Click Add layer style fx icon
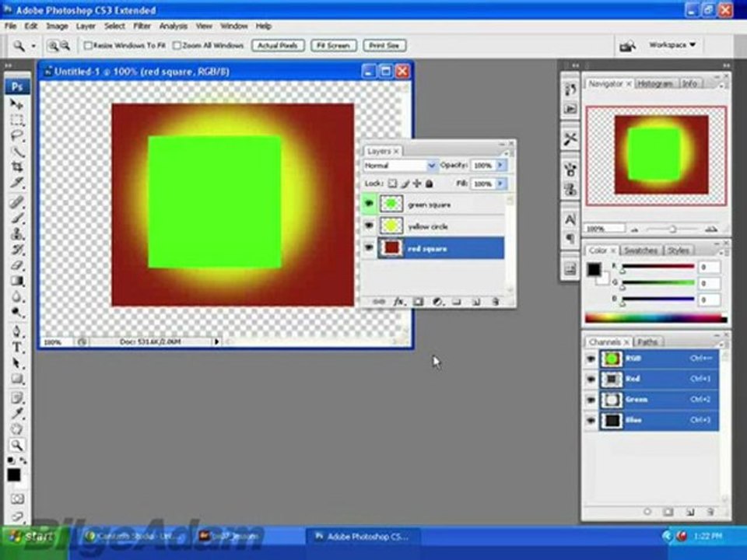 pyautogui.click(x=398, y=302)
